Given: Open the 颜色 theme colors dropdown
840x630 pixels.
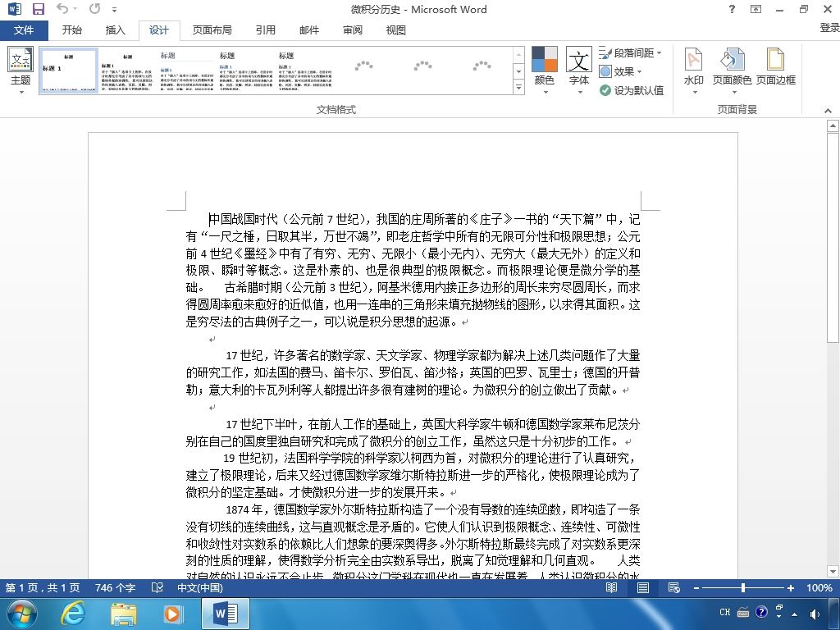Looking at the screenshot, I should click(545, 71).
